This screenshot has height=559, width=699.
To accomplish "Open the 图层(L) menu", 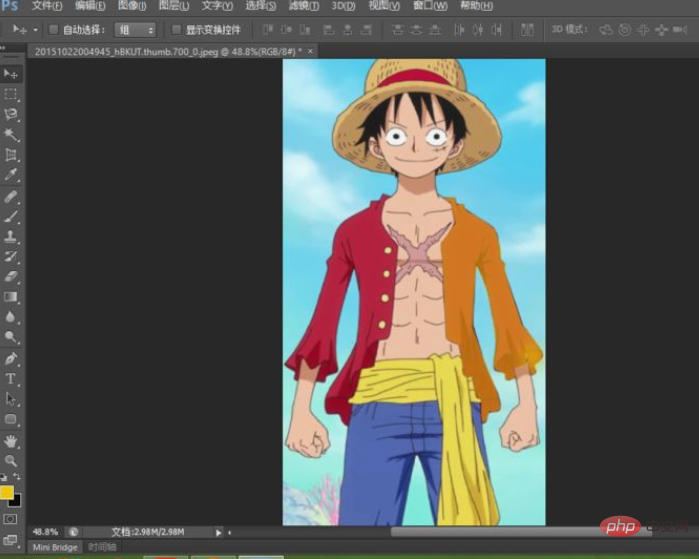I will pos(174,6).
